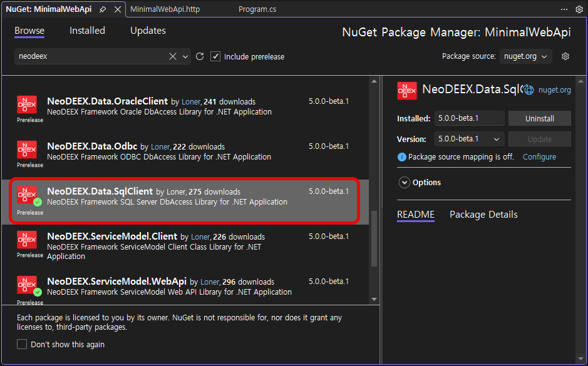Screen dimensions: 588x366
Task: Click the details pane NeoDEEX package logo
Action: click(407, 91)
